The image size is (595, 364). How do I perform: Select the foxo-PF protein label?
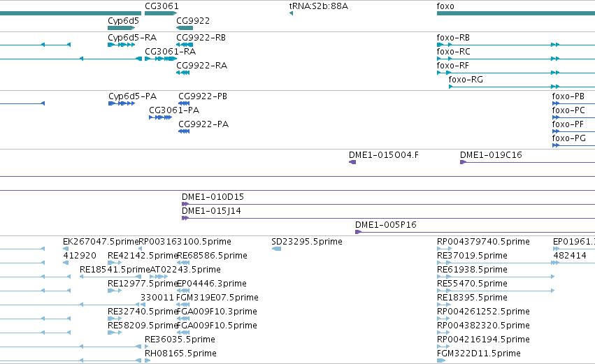tap(568, 124)
